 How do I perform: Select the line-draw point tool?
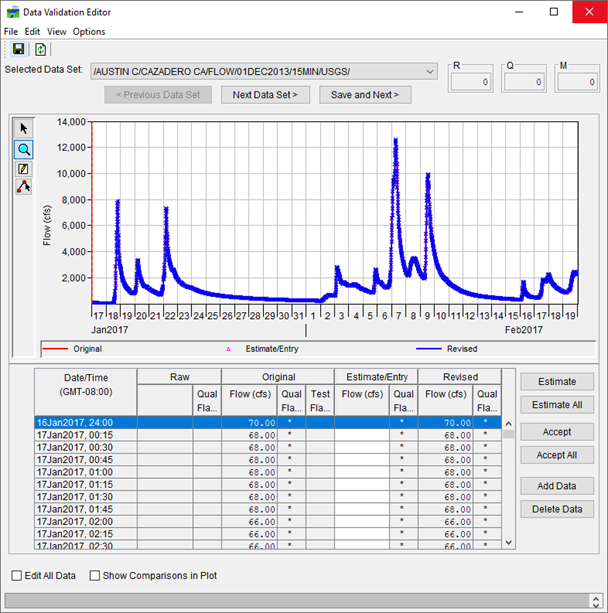tap(23, 187)
